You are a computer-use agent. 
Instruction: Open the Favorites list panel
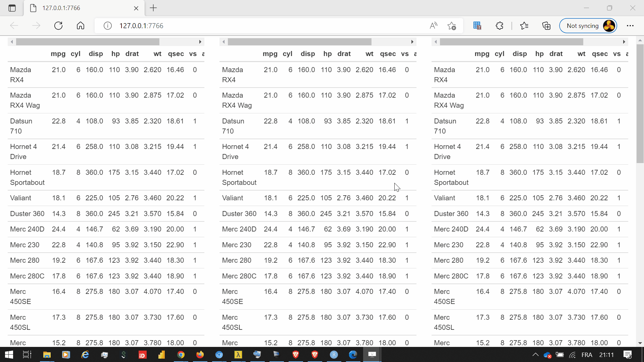524,26
